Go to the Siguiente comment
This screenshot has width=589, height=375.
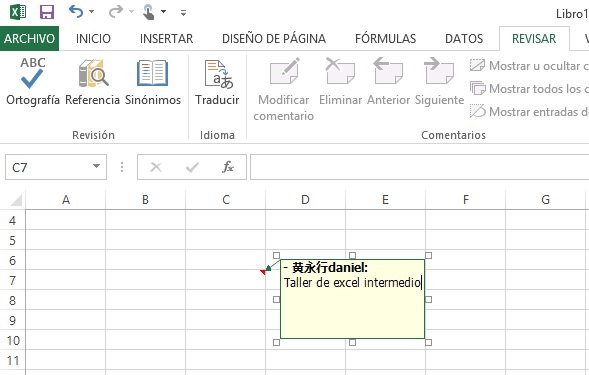[439, 82]
